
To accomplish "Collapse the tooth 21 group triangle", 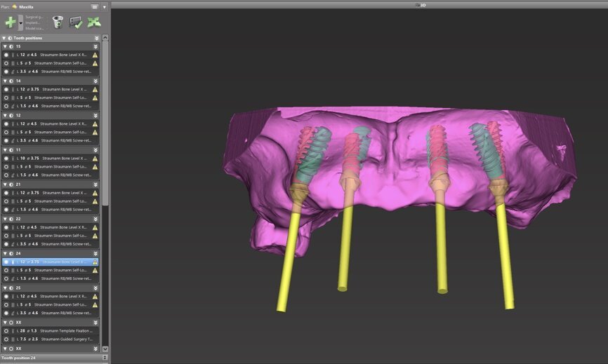I will [5, 184].
